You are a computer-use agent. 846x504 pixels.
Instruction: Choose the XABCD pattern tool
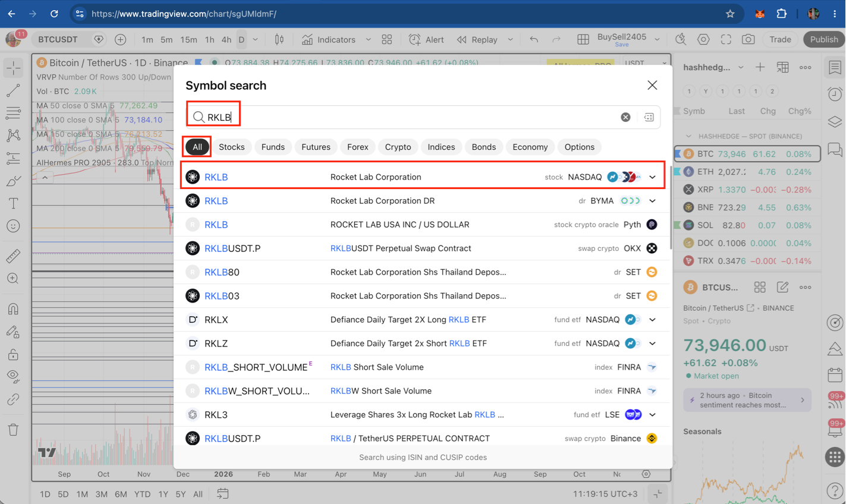coord(13,136)
